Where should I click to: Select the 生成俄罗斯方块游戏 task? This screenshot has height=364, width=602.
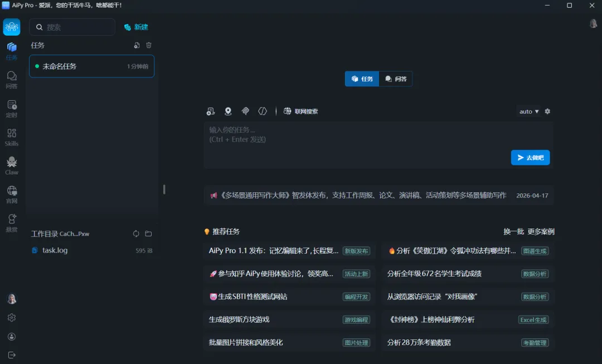[x=289, y=319]
